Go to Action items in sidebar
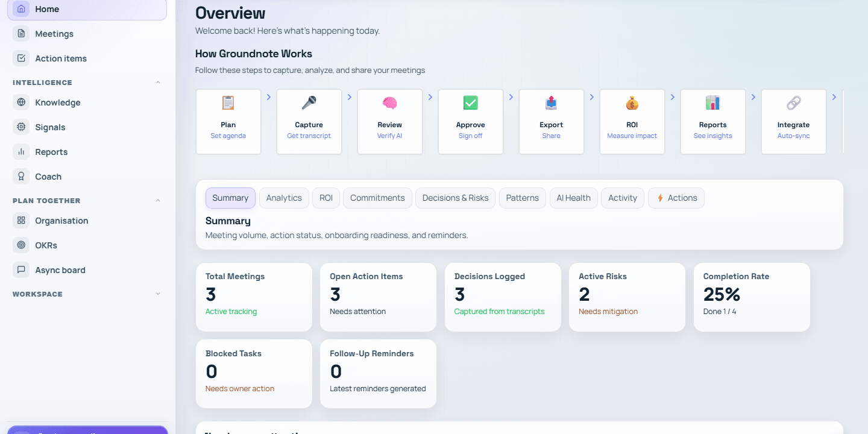 click(87, 58)
